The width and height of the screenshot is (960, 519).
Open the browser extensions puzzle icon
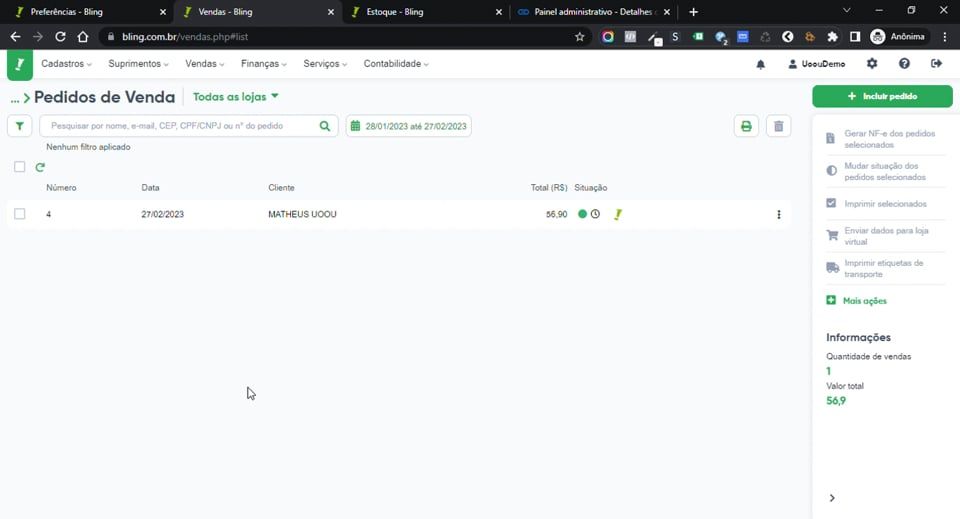[x=832, y=37]
